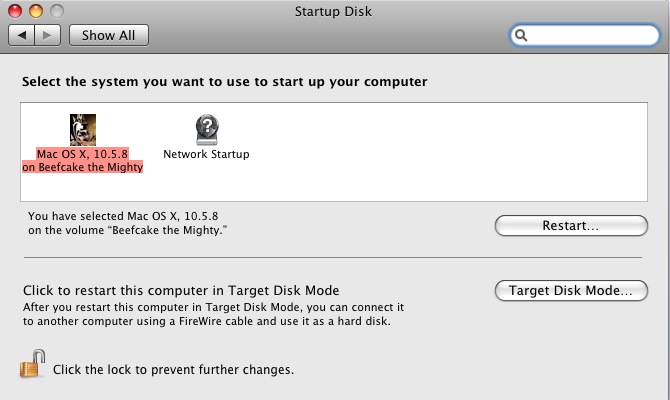Click the magnifying glass in search field
The image size is (670, 400).
(521, 35)
